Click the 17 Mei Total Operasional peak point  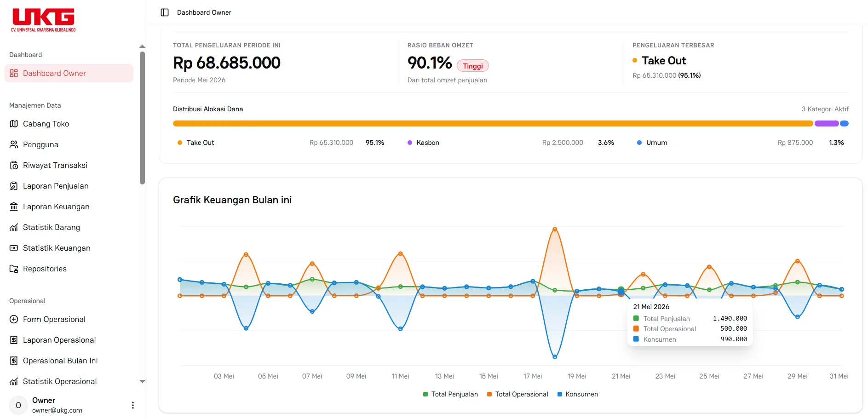pyautogui.click(x=555, y=229)
